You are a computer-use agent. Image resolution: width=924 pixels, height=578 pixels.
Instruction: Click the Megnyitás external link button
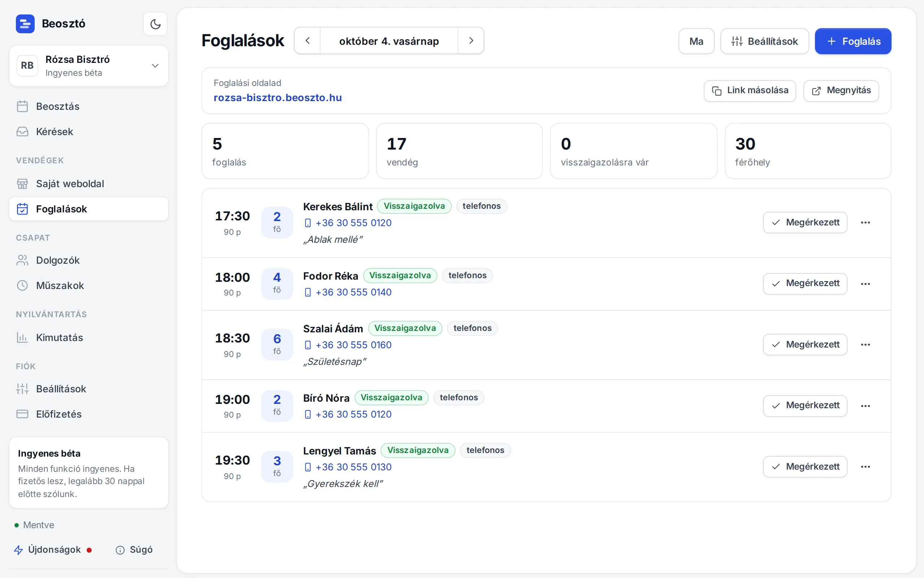point(841,91)
